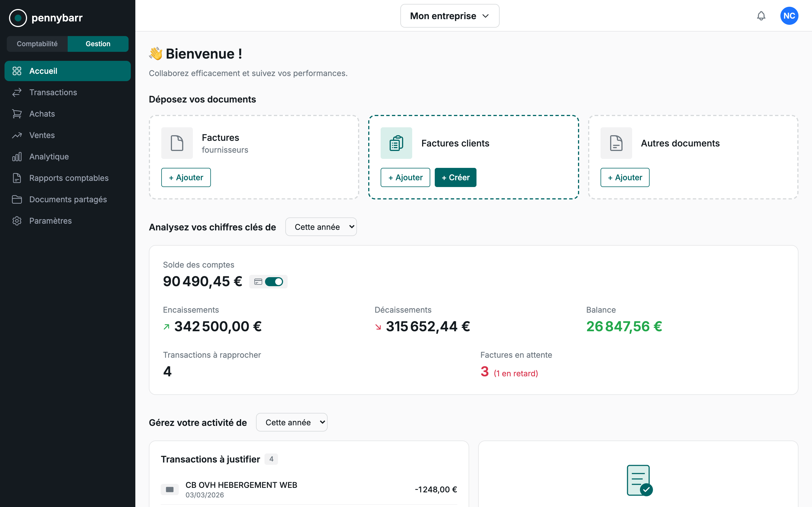
Task: Switch to Gestion mode
Action: point(98,44)
